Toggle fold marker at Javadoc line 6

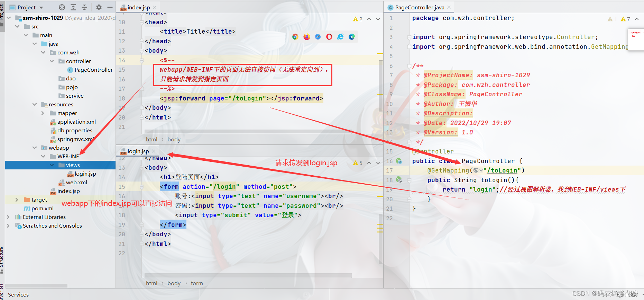(409, 65)
